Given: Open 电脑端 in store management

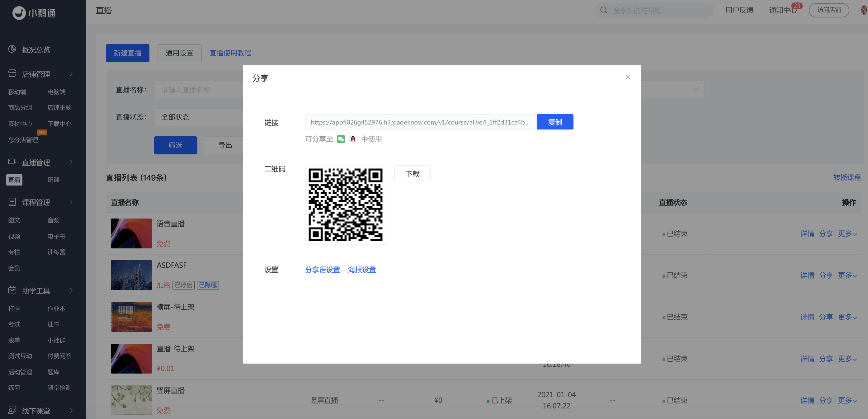Looking at the screenshot, I should [57, 92].
